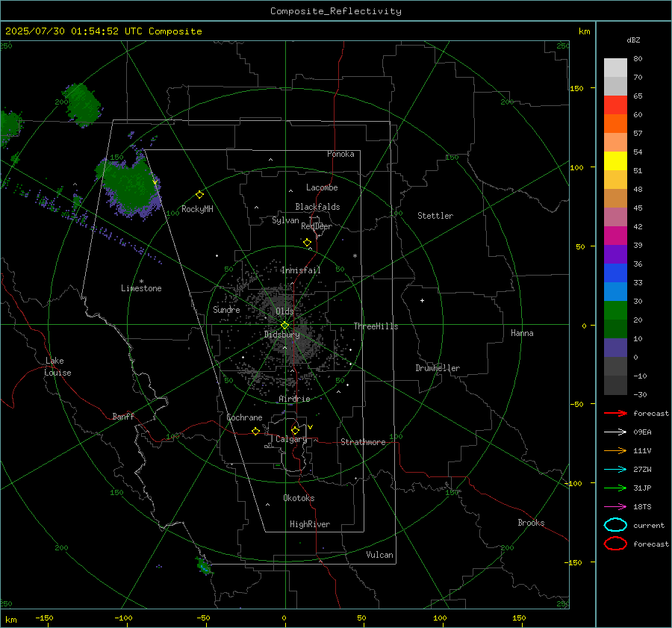Image resolution: width=672 pixels, height=628 pixels.
Task: Click the yellow diamond marker beside RockyMH
Action: point(199,195)
